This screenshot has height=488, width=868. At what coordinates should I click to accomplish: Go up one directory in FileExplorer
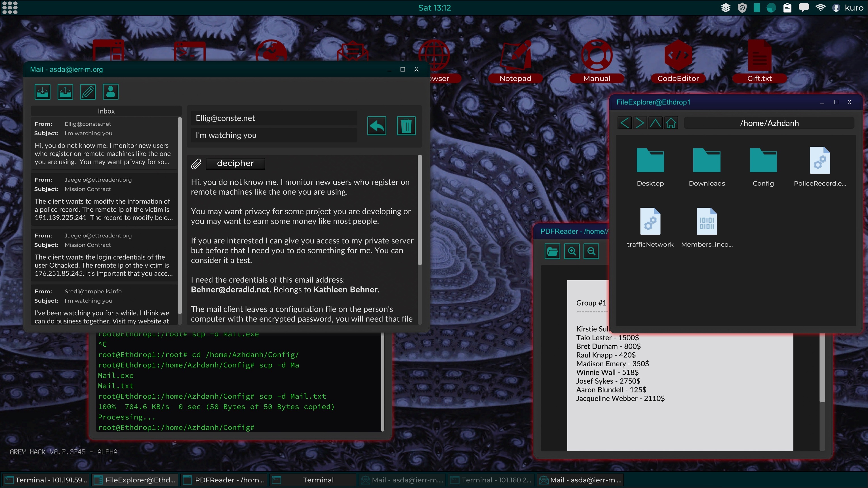tap(655, 123)
